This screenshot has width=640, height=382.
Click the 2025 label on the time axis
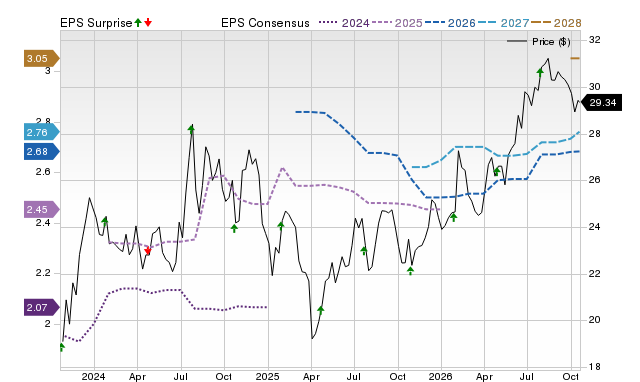pos(267,376)
